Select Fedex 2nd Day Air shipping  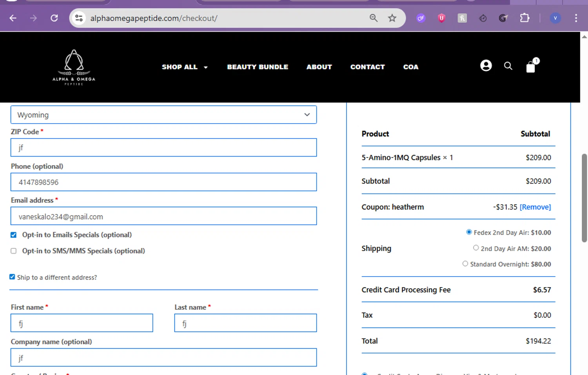point(469,232)
